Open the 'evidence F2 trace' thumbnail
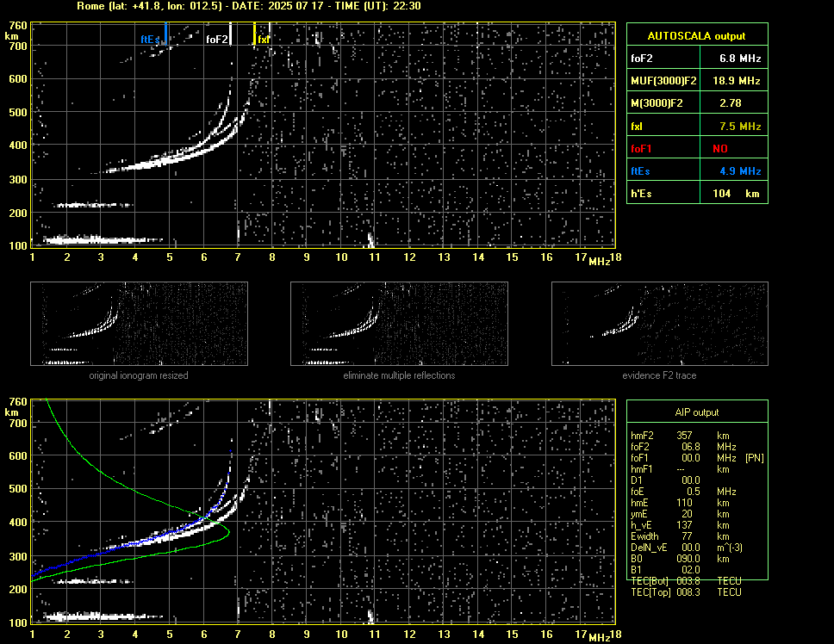 coord(660,324)
